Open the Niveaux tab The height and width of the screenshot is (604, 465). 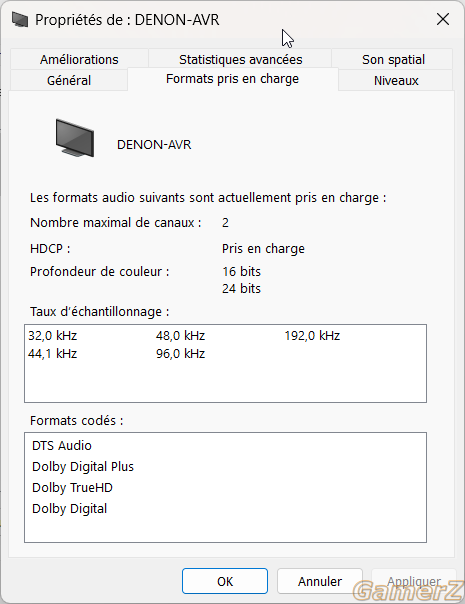tap(396, 80)
